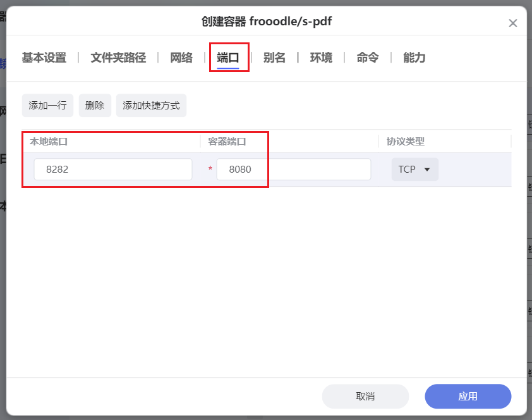Focus the local port field showing 8282
532x420 pixels.
[113, 170]
